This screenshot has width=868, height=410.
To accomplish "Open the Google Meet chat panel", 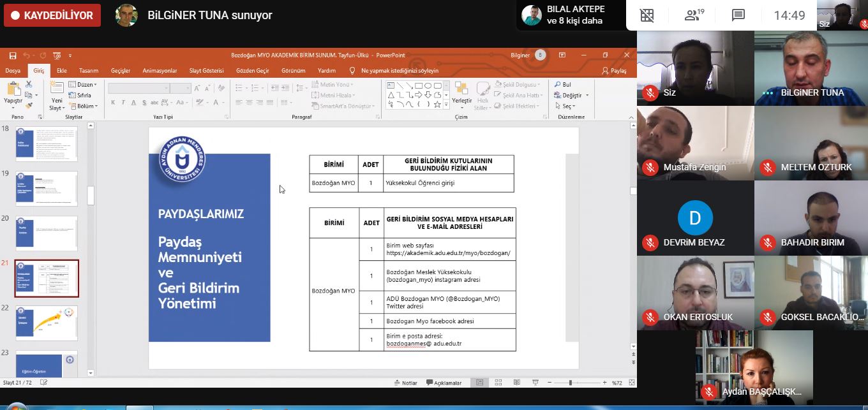I will [738, 16].
